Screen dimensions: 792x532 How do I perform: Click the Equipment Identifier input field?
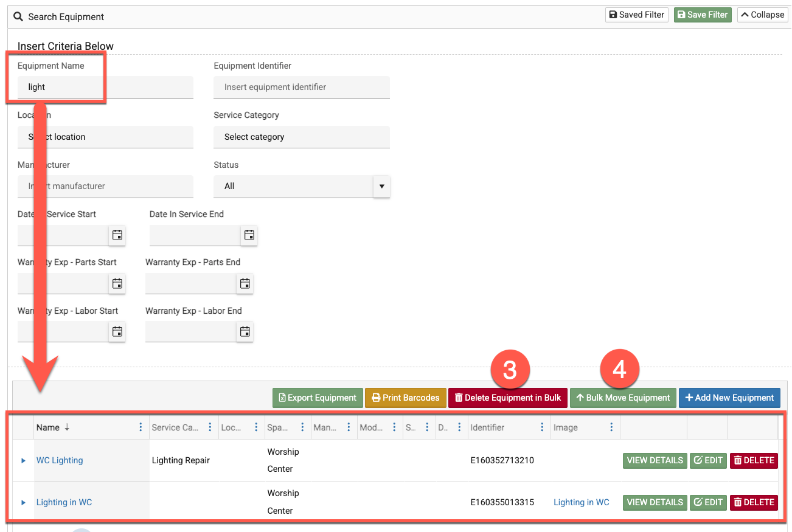point(301,87)
